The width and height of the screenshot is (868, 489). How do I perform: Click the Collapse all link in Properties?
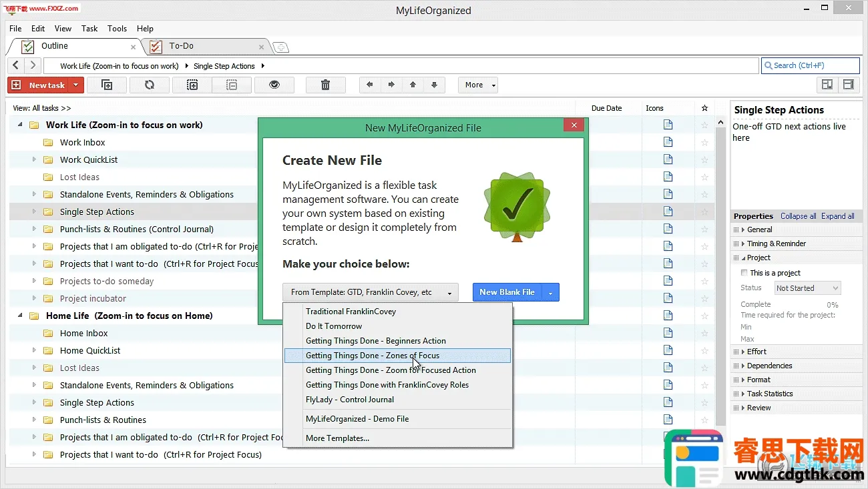pyautogui.click(x=798, y=216)
